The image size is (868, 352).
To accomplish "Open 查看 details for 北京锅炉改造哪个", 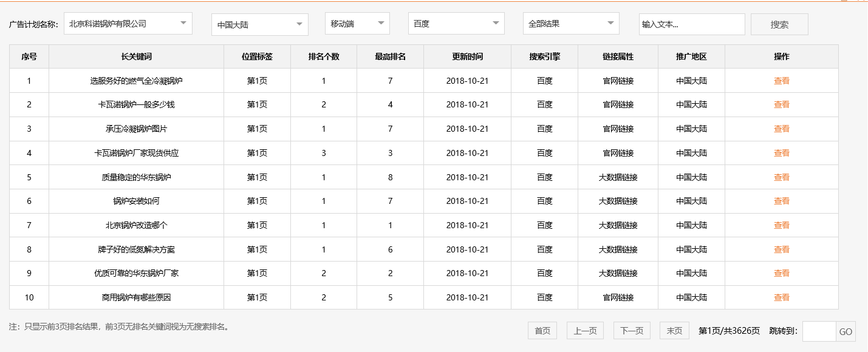I will [781, 225].
